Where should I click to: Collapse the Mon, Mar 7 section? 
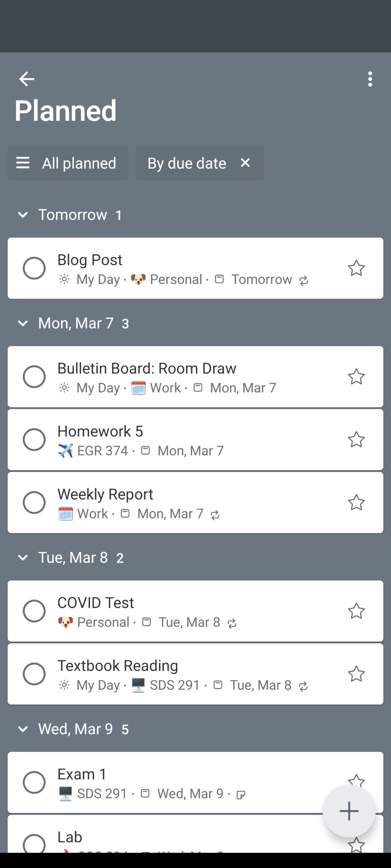23,323
